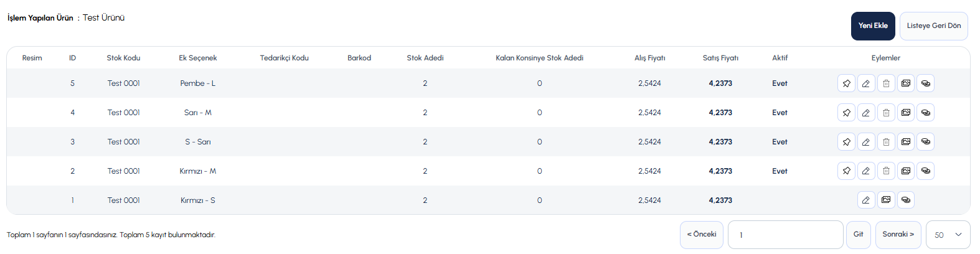Open the coins price icon for Pembe - L
Screen dimensions: 980x254
[x=926, y=83]
